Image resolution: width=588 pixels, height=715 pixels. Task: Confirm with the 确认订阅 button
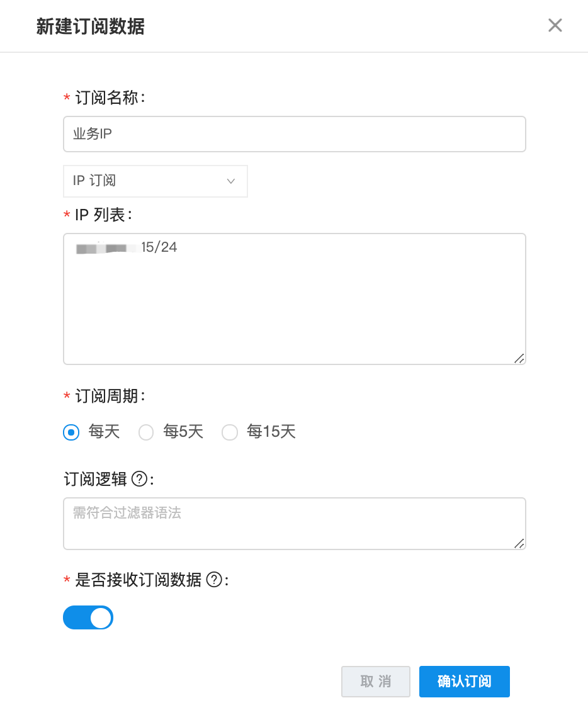point(464,682)
